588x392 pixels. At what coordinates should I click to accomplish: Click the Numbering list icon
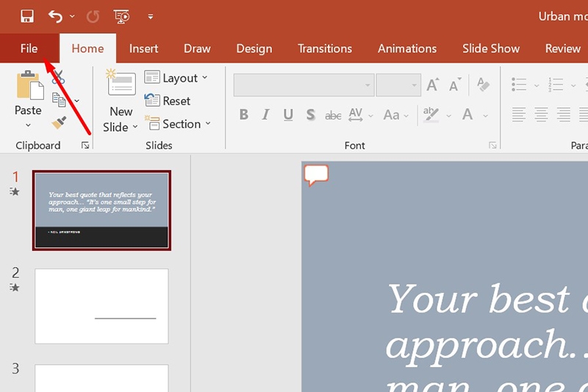[x=556, y=85]
